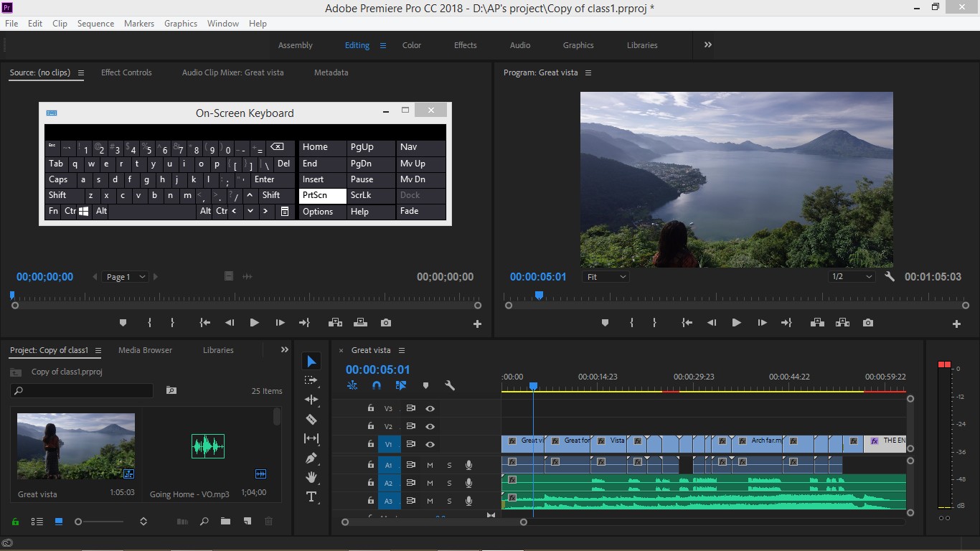This screenshot has height=551, width=980.
Task: Expand the Page 1 dropdown
Action: tap(126, 277)
